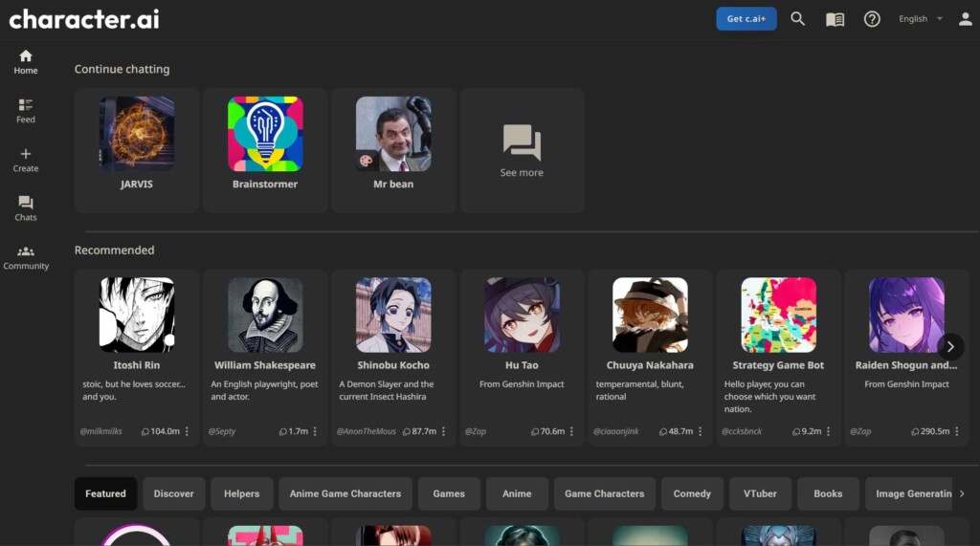Click the book guide icon in header
The width and height of the screenshot is (980, 546).
click(x=835, y=19)
